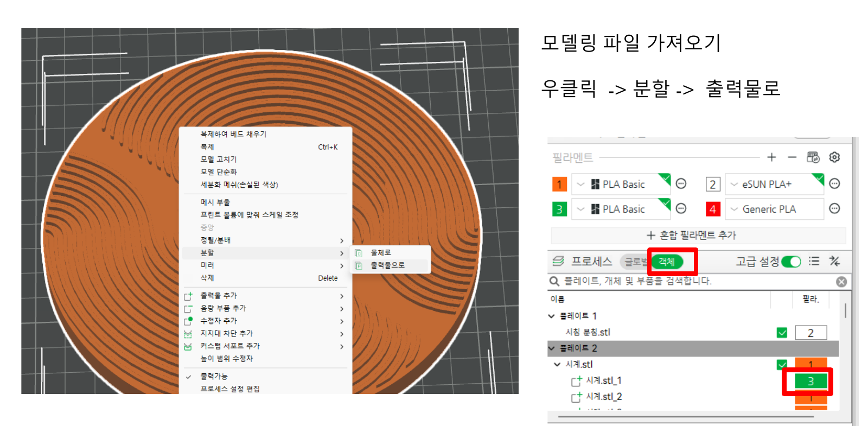The width and height of the screenshot is (868, 426).
Task: Open the process settings list icon
Action: [x=814, y=261]
